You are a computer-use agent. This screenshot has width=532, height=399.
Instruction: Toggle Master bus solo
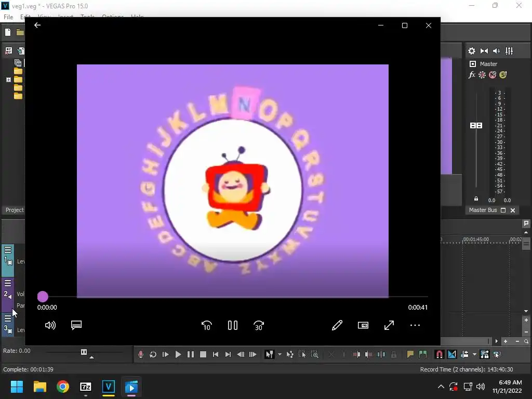pos(503,75)
